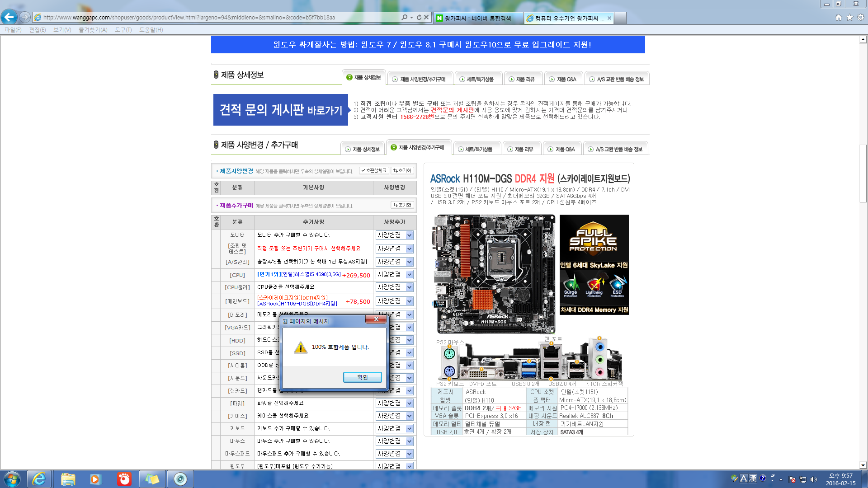Open 사양변경 dropdown for 파워 row
868x488 pixels.
point(395,403)
